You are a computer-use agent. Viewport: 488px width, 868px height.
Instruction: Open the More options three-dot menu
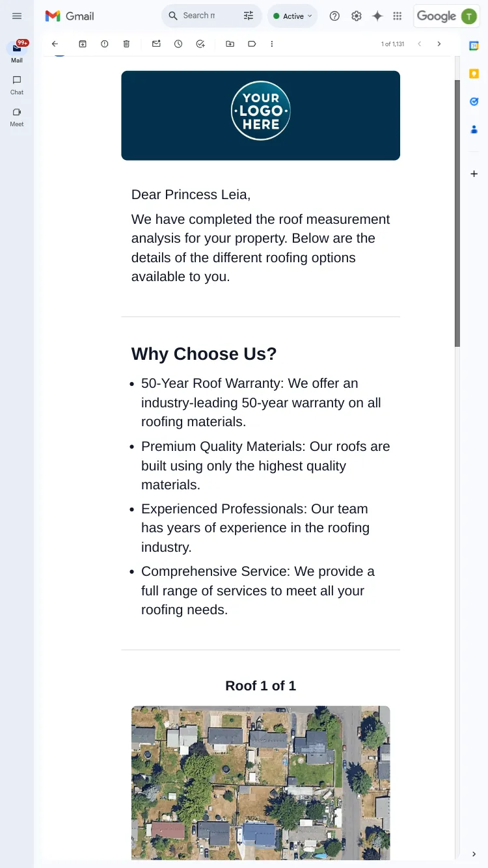[272, 44]
